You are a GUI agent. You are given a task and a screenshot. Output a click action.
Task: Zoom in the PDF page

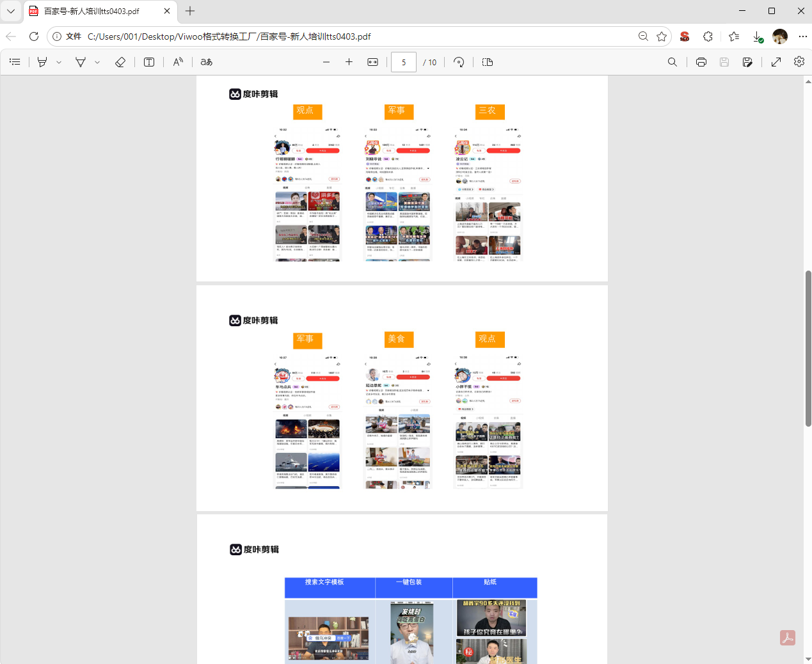[349, 62]
